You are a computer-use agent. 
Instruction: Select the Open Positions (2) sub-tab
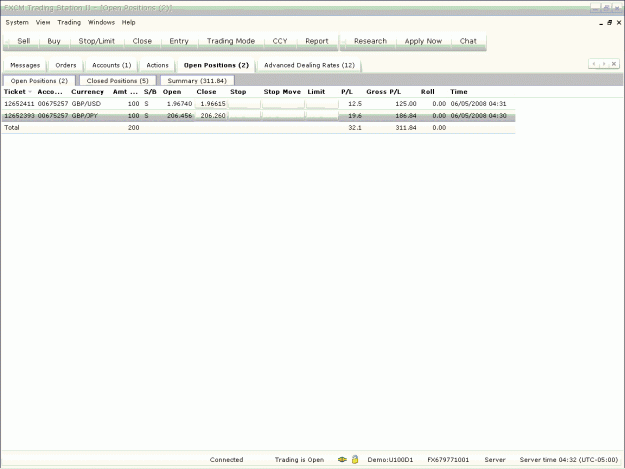pos(39,80)
